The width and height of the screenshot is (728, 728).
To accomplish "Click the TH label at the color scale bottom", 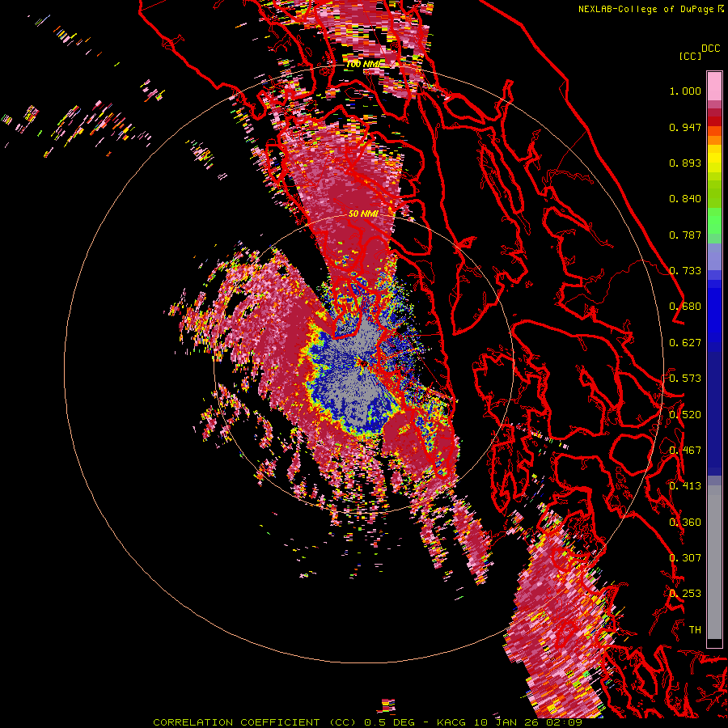I will (695, 629).
